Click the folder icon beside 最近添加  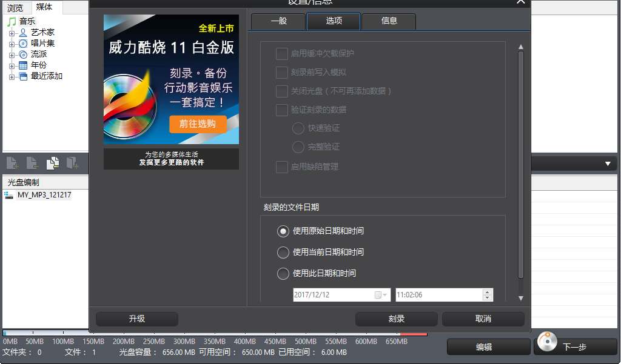pos(24,76)
